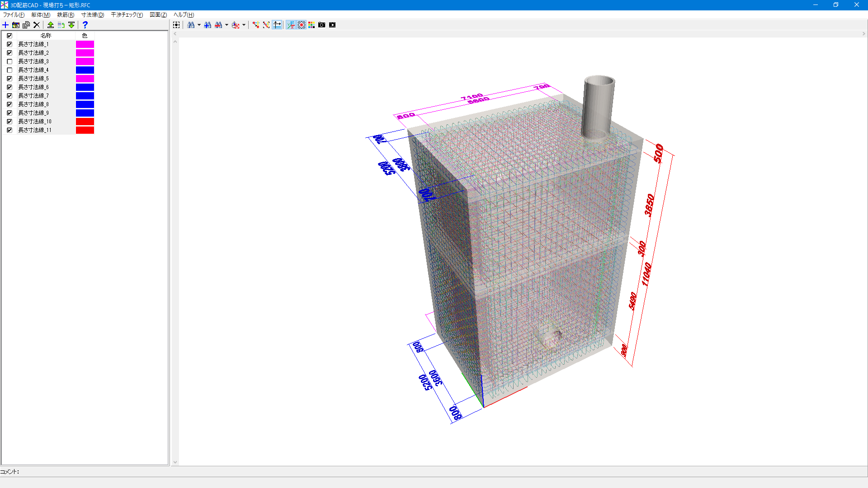The height and width of the screenshot is (488, 868).
Task: Expand the dropdown next to the rotate-view icon
Action: click(x=244, y=25)
